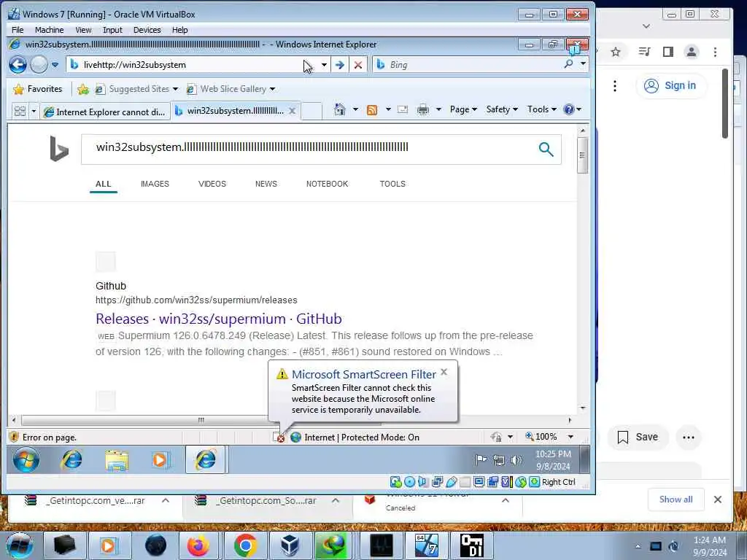Open 'Releases · win32ss/supermium · GitHub' link

click(219, 319)
